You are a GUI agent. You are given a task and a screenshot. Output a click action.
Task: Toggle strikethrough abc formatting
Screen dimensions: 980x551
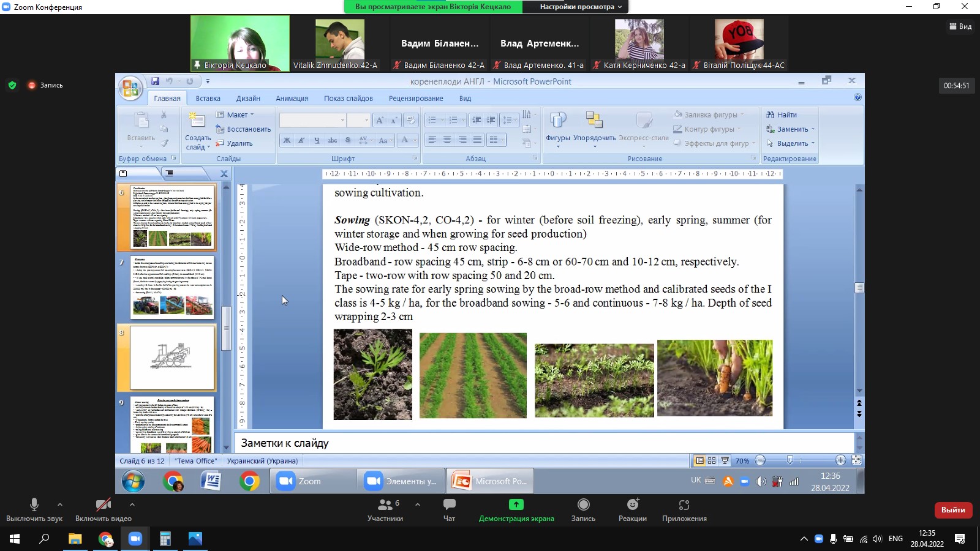[332, 140]
